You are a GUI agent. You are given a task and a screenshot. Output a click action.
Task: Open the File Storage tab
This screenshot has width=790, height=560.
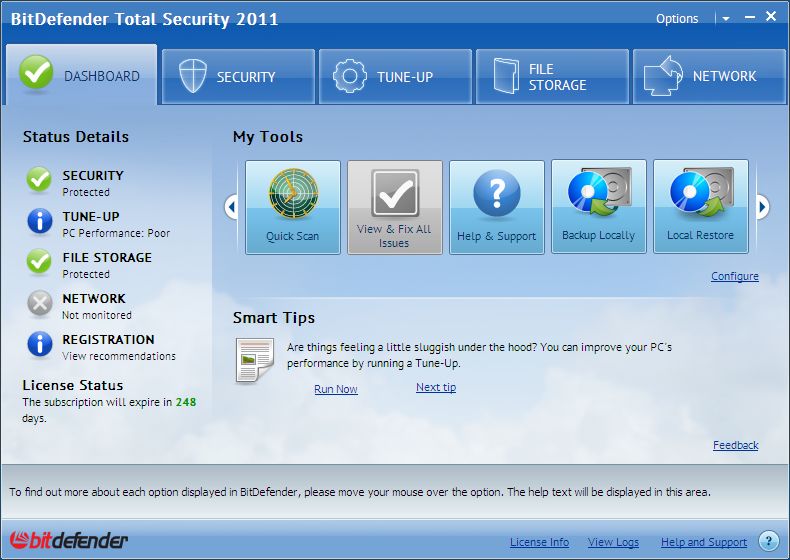(552, 77)
